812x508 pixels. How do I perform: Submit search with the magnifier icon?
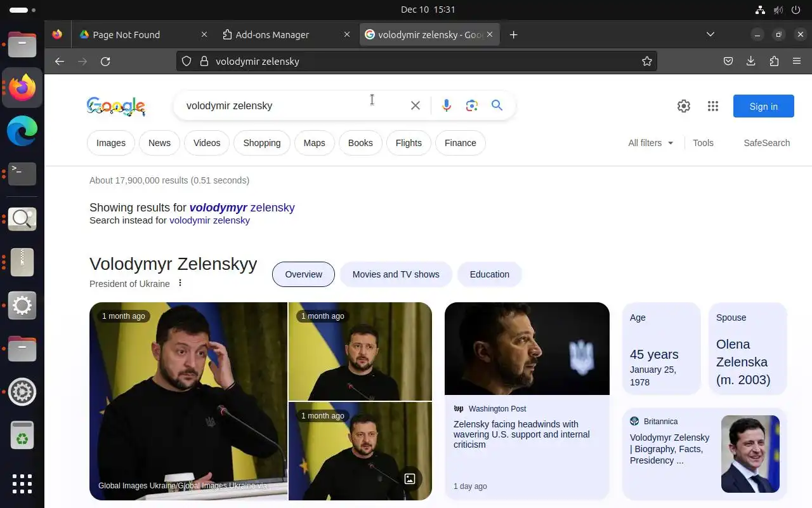(x=497, y=105)
